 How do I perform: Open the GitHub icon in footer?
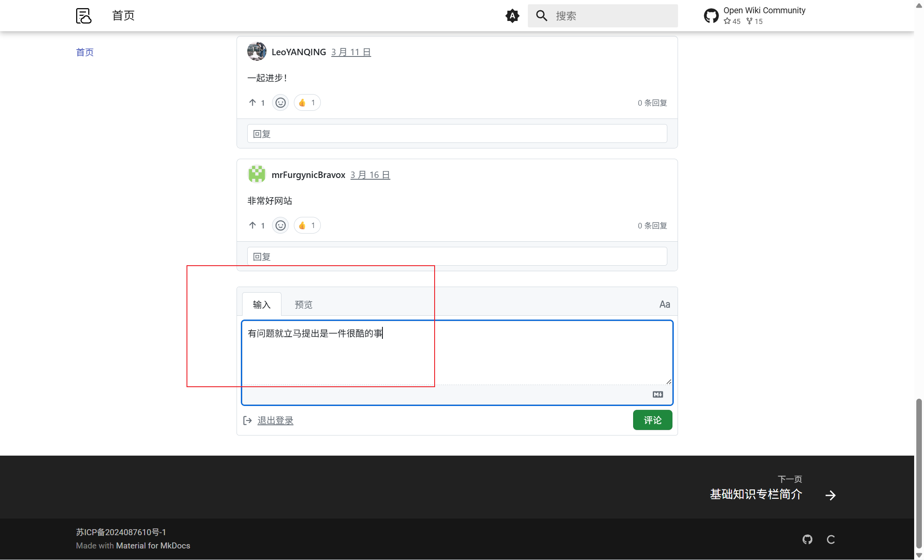[x=807, y=539]
